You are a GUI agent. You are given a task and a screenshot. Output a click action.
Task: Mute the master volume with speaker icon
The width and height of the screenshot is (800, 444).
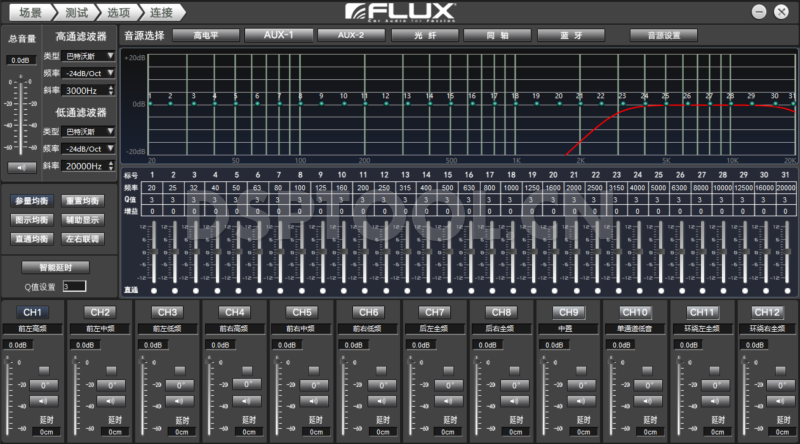pos(21,167)
